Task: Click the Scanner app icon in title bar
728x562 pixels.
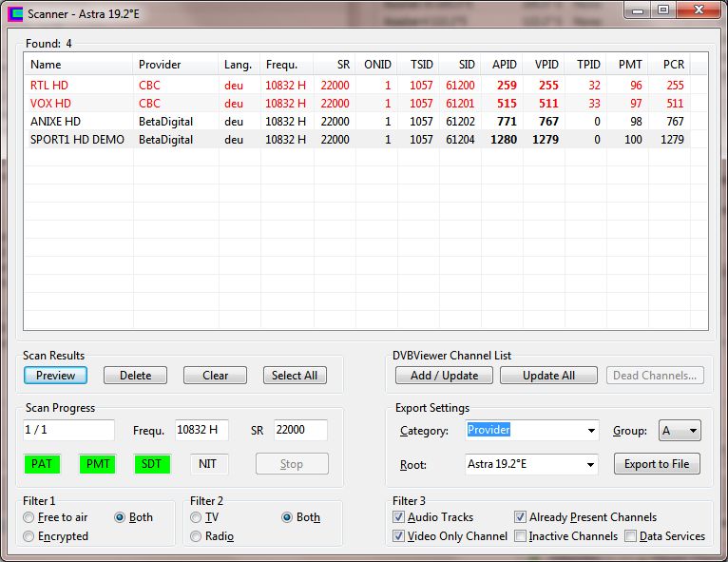Action: point(15,13)
